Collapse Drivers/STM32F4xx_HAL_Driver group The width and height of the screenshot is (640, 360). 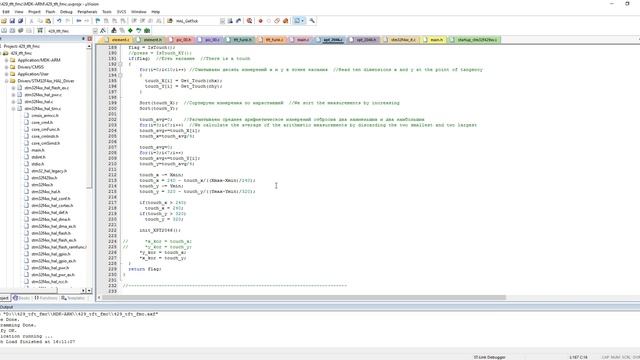[7, 81]
